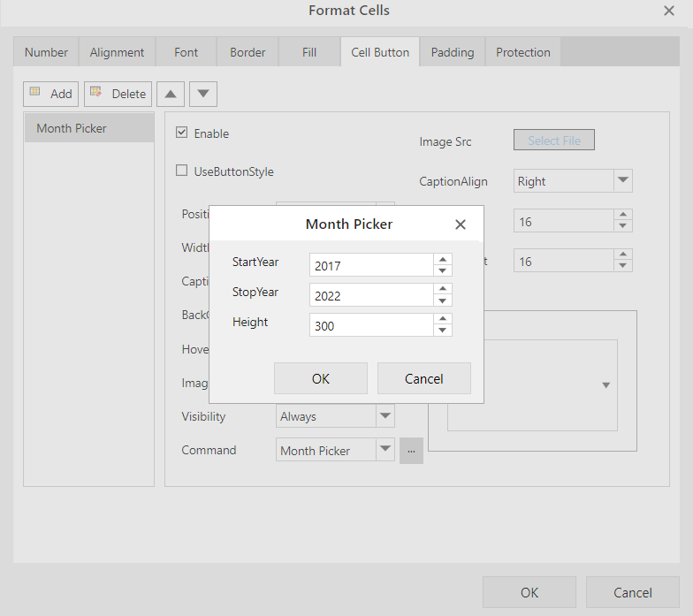Select Month Picker in the button list
693x616 pixels.
[x=88, y=128]
